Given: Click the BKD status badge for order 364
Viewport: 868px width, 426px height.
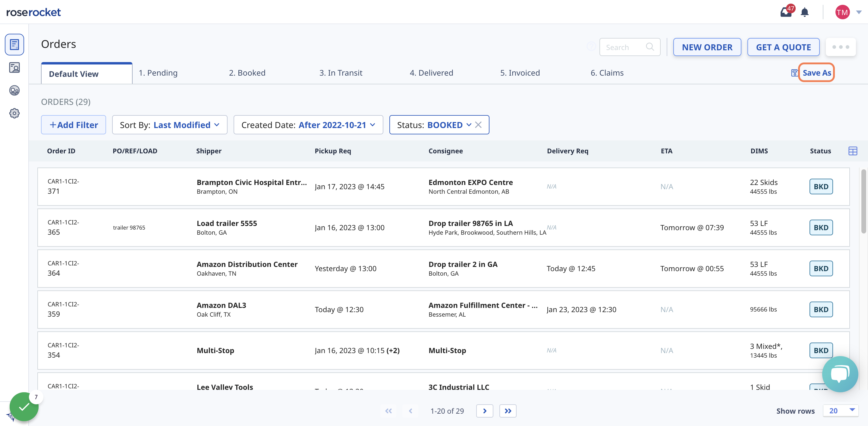Looking at the screenshot, I should 821,268.
